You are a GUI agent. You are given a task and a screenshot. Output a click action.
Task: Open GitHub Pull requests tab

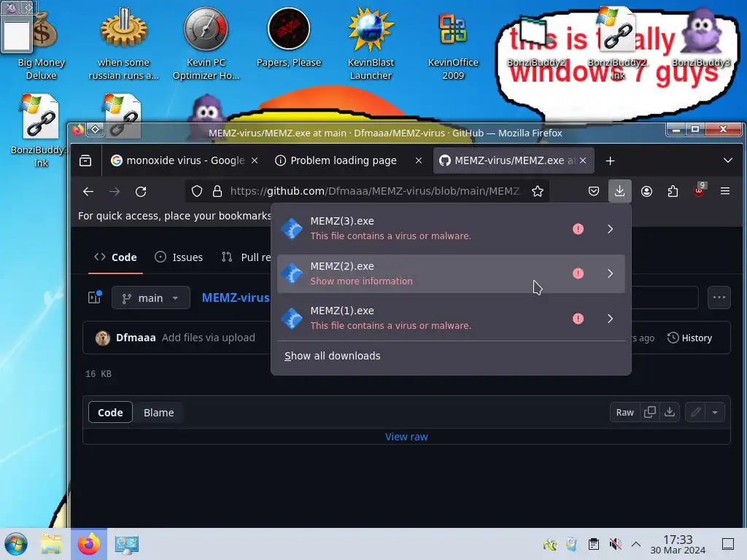[246, 257]
